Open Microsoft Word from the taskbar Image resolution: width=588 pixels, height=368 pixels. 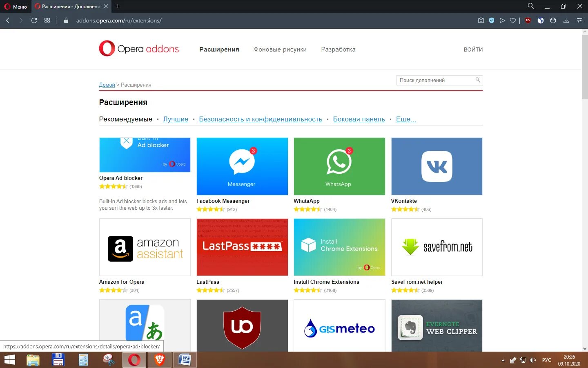click(185, 360)
